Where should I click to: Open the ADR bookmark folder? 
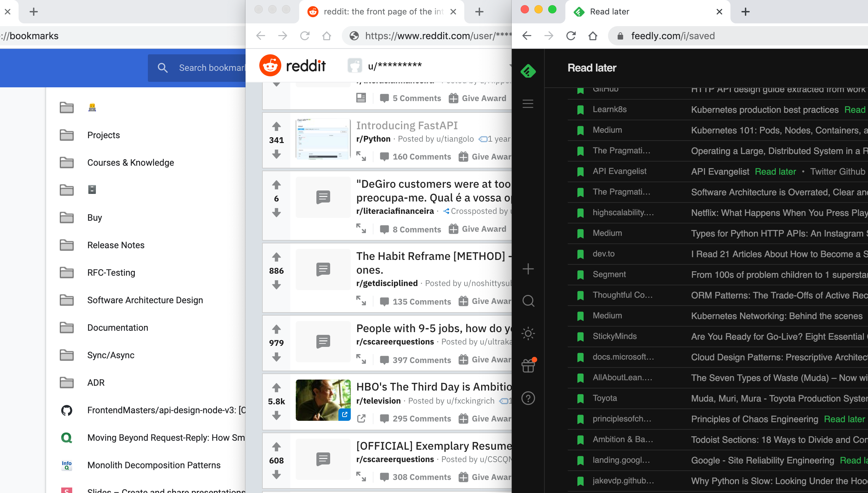(96, 383)
